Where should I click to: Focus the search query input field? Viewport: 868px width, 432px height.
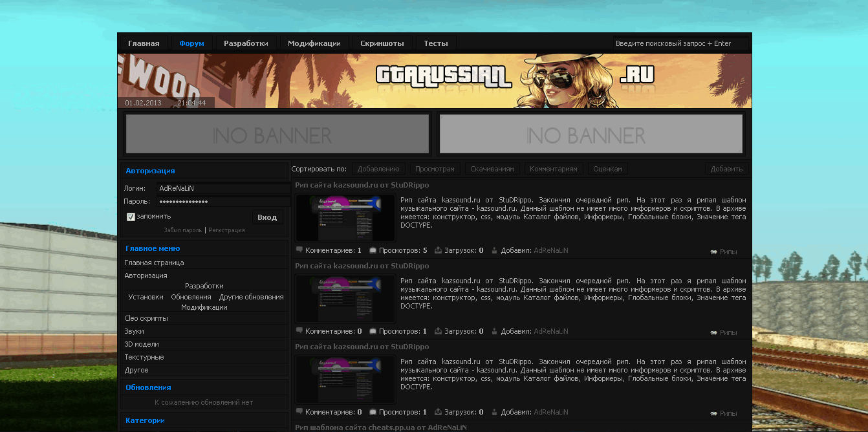[x=680, y=43]
